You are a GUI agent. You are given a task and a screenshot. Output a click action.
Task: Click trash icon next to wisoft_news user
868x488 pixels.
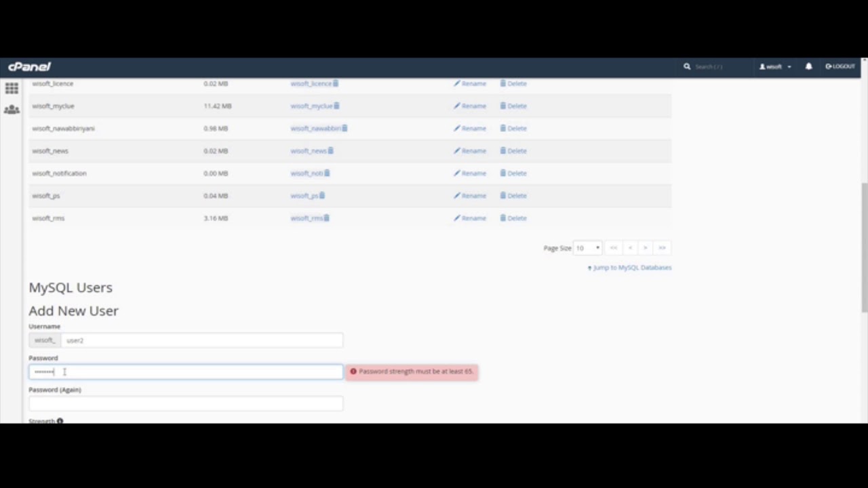pyautogui.click(x=330, y=150)
